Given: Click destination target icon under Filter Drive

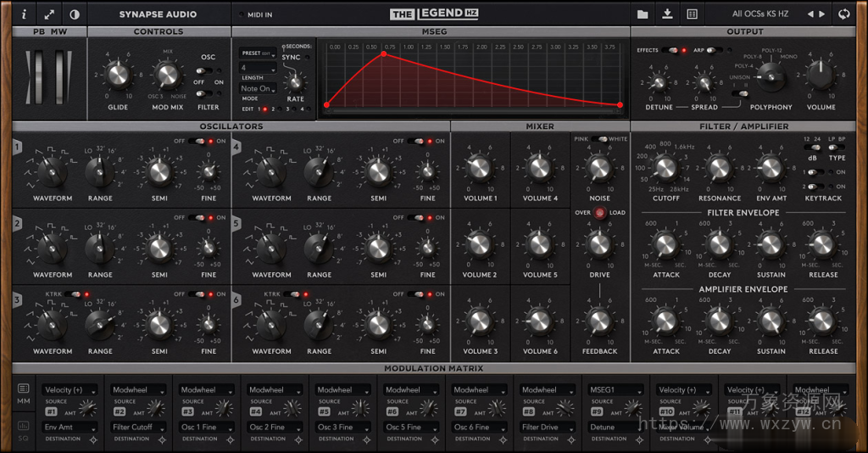Looking at the screenshot, I should coord(571,440).
